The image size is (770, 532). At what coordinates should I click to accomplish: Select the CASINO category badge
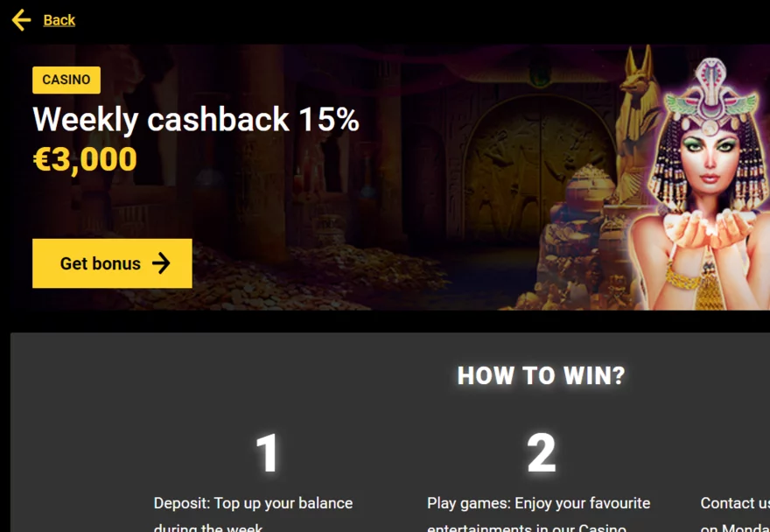click(x=66, y=80)
